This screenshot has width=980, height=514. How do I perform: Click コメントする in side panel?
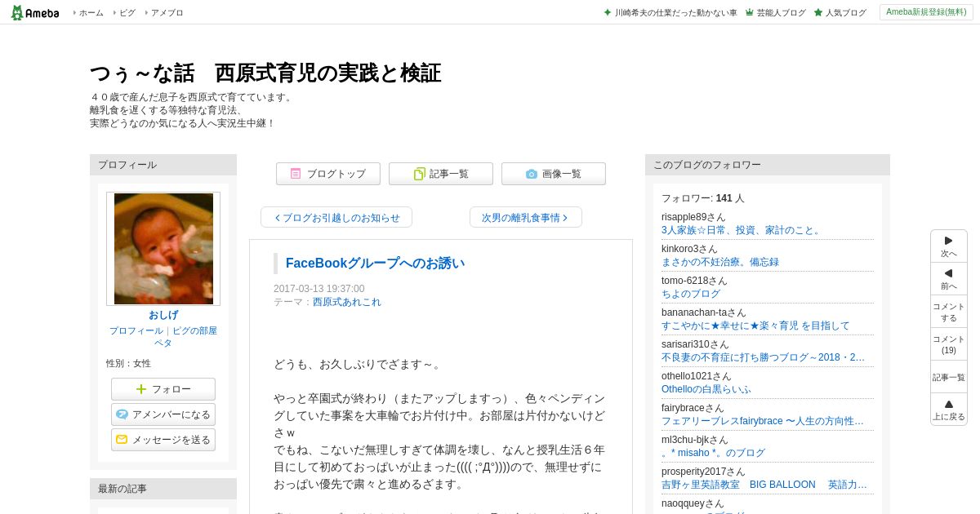click(949, 312)
